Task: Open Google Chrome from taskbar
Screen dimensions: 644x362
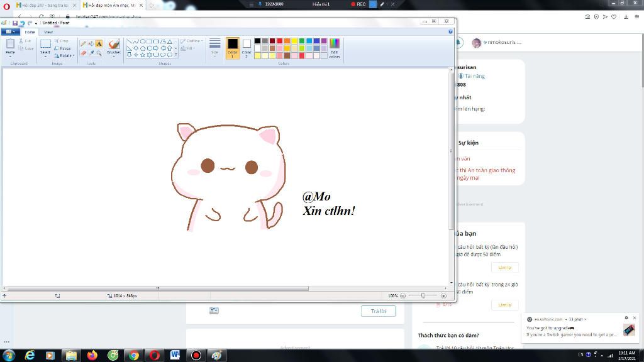Action: coord(133,355)
